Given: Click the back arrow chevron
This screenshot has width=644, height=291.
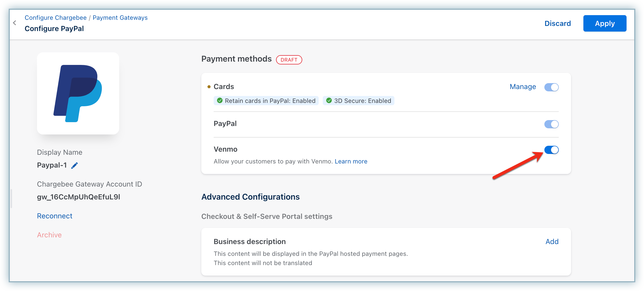Looking at the screenshot, I should [x=15, y=23].
